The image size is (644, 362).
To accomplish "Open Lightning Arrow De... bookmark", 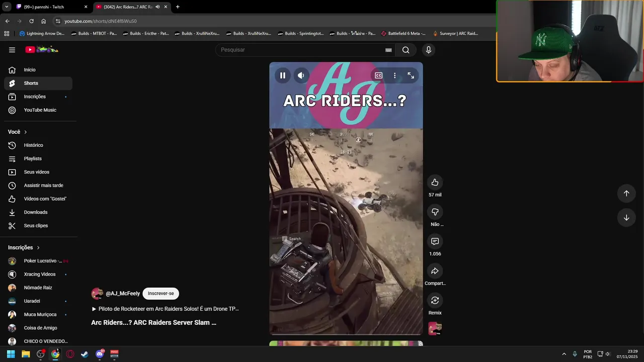I will [42, 34].
